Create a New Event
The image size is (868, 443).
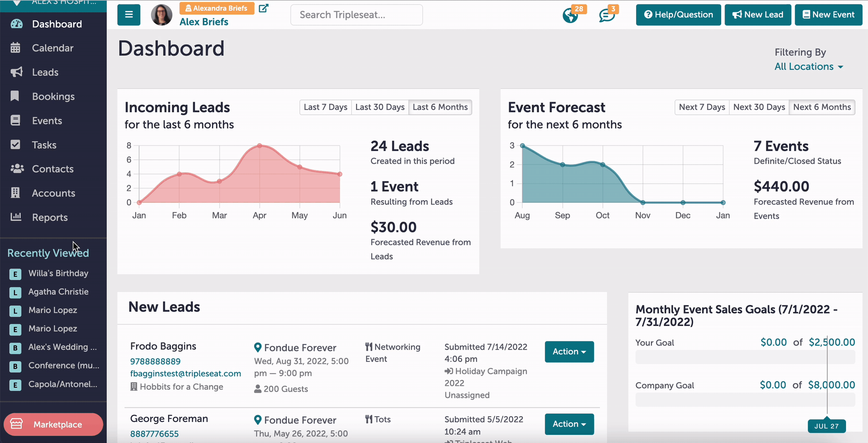pos(829,15)
